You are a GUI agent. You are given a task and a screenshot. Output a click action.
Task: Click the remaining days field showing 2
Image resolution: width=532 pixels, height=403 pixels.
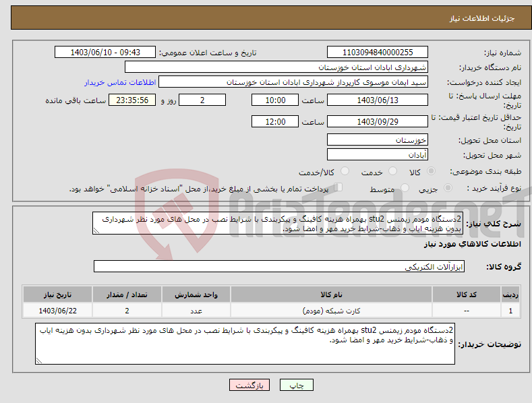(202, 100)
